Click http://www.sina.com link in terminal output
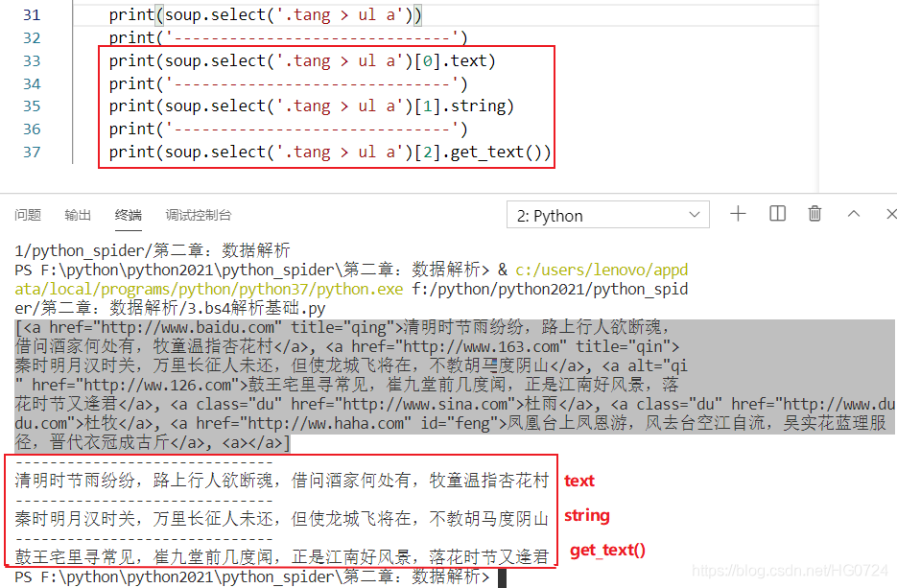897x588 pixels. [x=424, y=404]
